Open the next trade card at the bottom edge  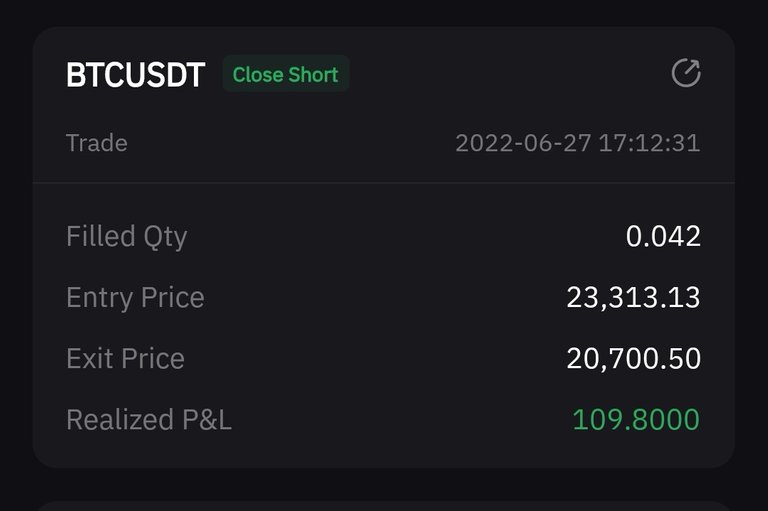coord(384,505)
